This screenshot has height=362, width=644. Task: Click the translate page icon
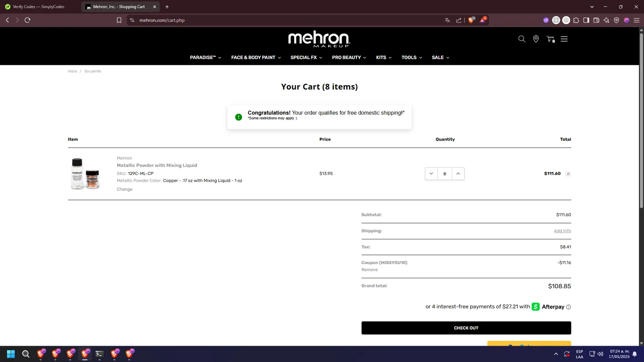[447, 20]
